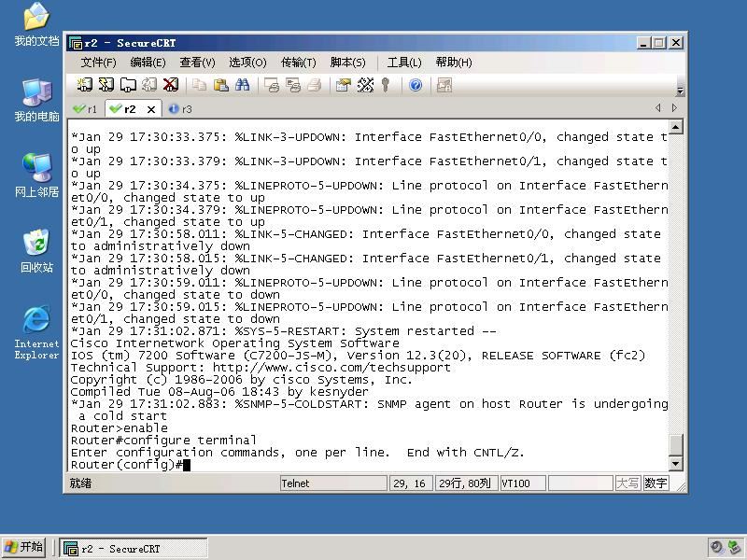Select the 我的文档 desktop icon
This screenshot has height=560, width=747.
36,25
